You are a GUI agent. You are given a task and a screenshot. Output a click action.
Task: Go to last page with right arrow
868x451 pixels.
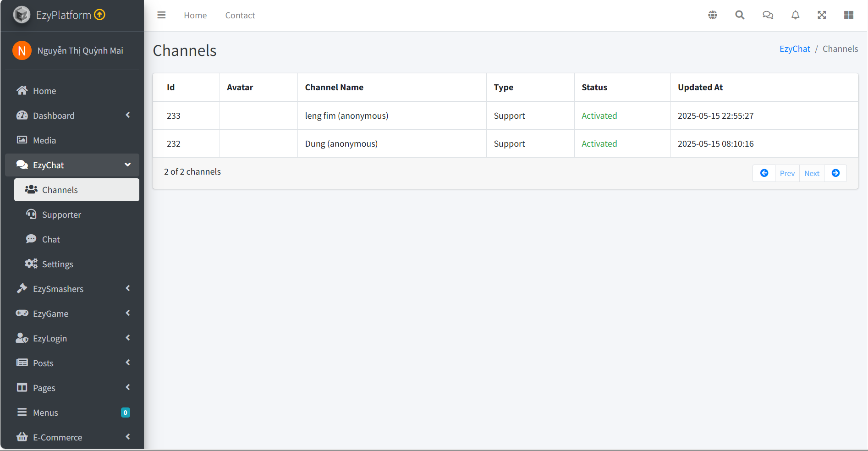[x=835, y=173]
